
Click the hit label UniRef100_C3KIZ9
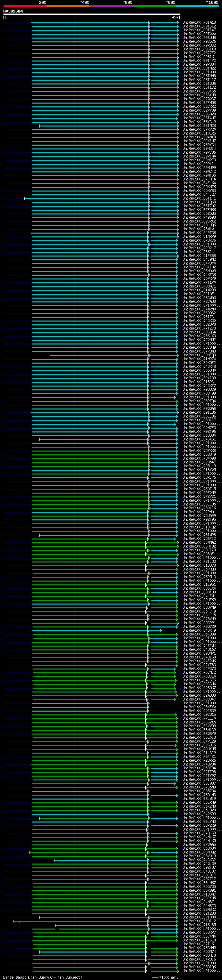[199, 550]
